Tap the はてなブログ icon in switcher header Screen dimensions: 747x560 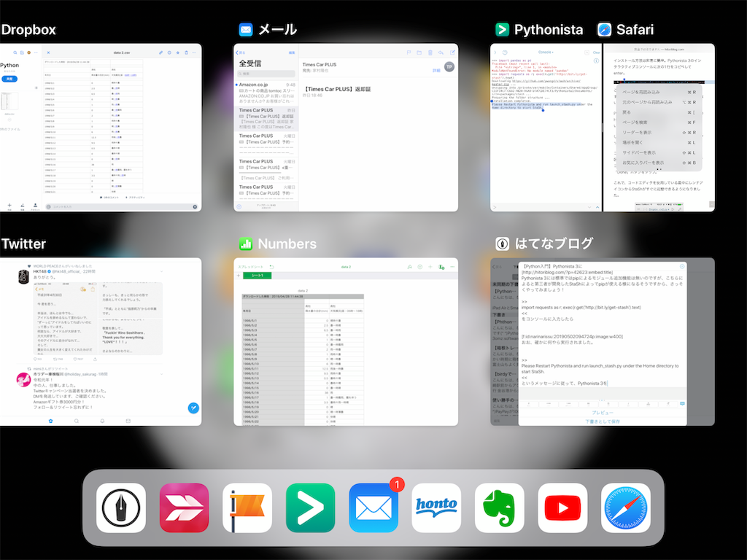point(502,244)
